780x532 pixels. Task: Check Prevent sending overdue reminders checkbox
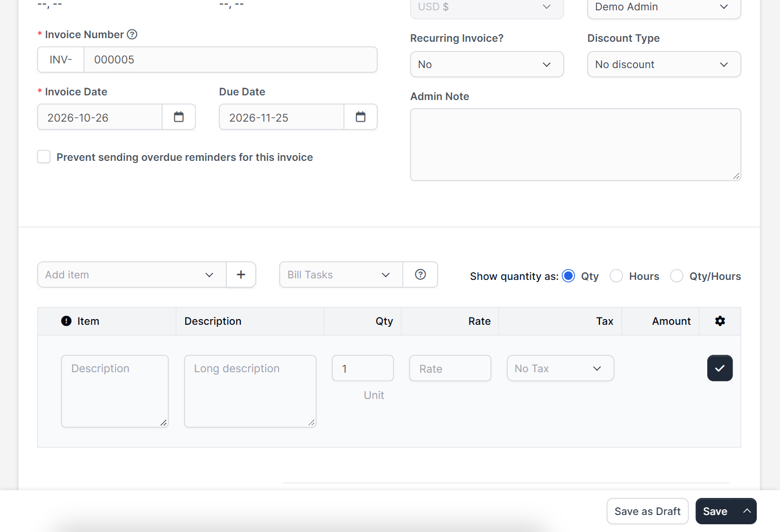(x=44, y=157)
